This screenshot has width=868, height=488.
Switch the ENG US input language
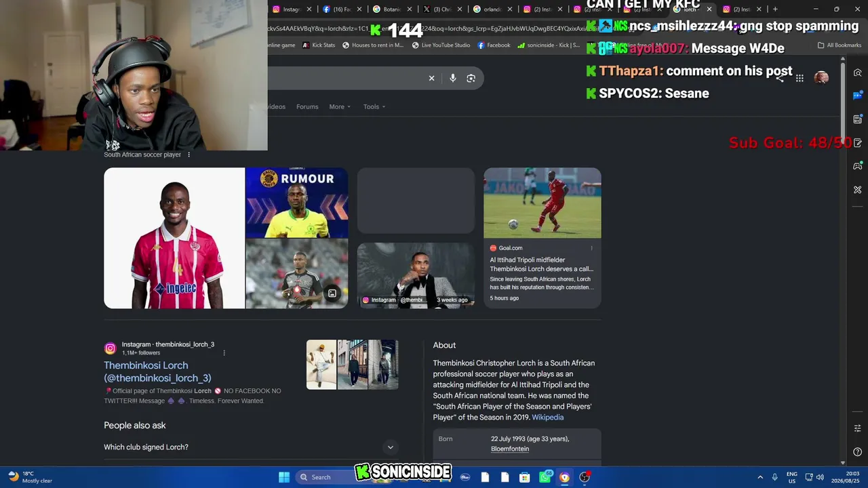coord(792,477)
